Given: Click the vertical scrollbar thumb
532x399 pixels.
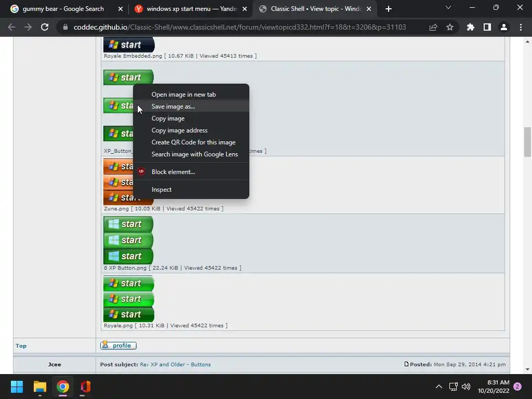Looking at the screenshot, I should 527,142.
